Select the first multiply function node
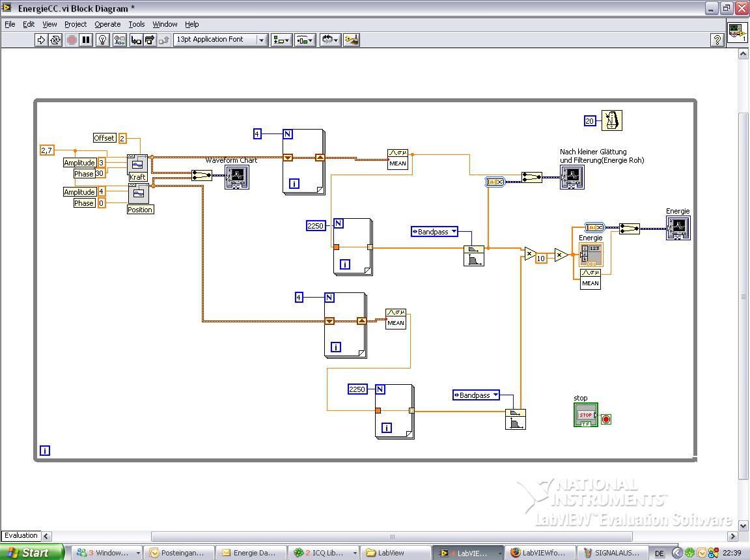Image resolution: width=750 pixels, height=560 pixels. tap(530, 253)
